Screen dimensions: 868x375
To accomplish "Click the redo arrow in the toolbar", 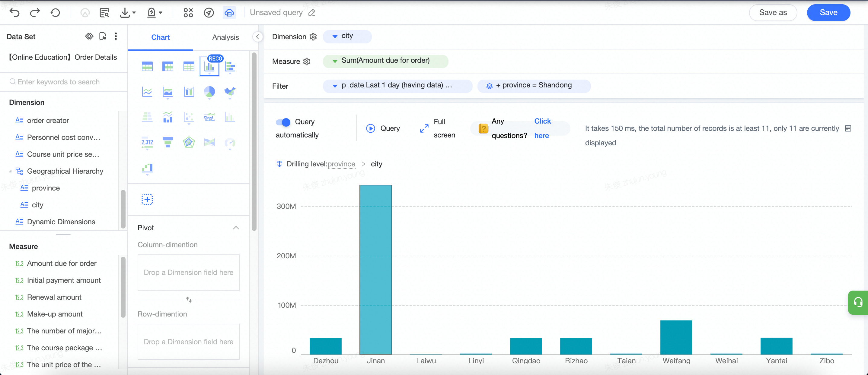I will pos(35,13).
